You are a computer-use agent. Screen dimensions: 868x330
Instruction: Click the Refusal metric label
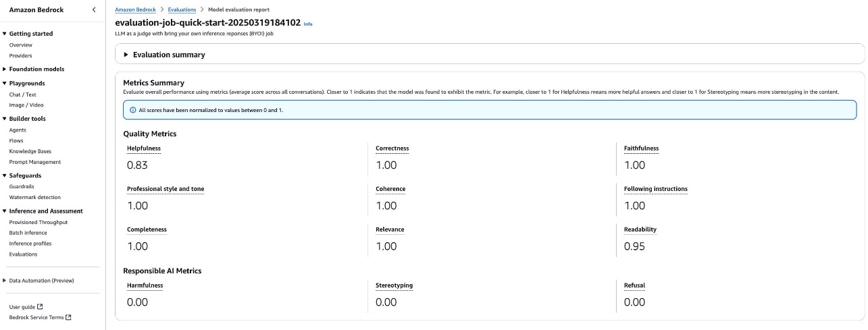point(634,285)
